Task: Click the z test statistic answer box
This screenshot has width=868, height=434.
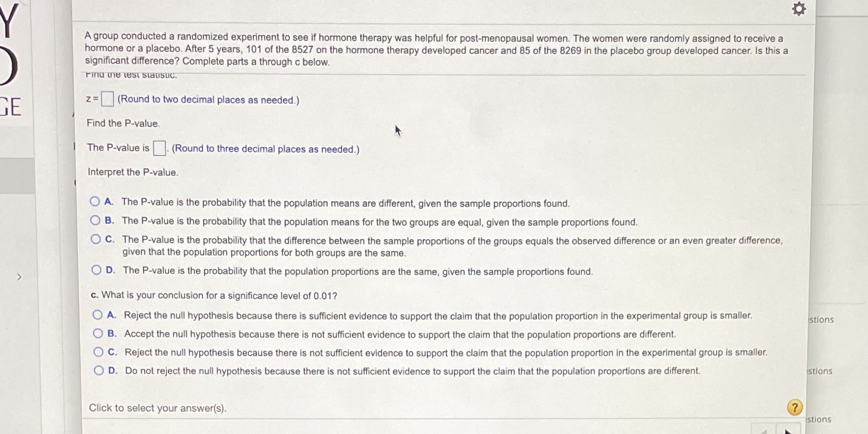Action: point(107,99)
